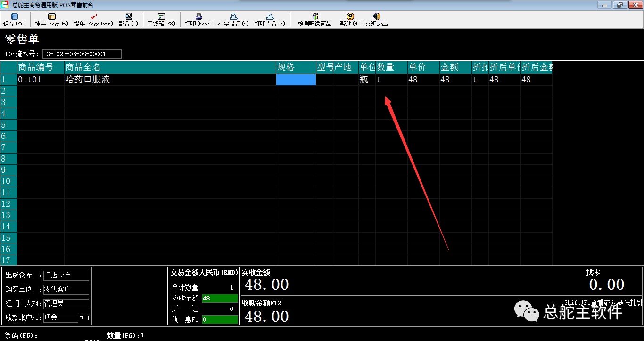This screenshot has height=341, width=644.
Task: Click the 数量(F6) label at bottom
Action: 124,336
